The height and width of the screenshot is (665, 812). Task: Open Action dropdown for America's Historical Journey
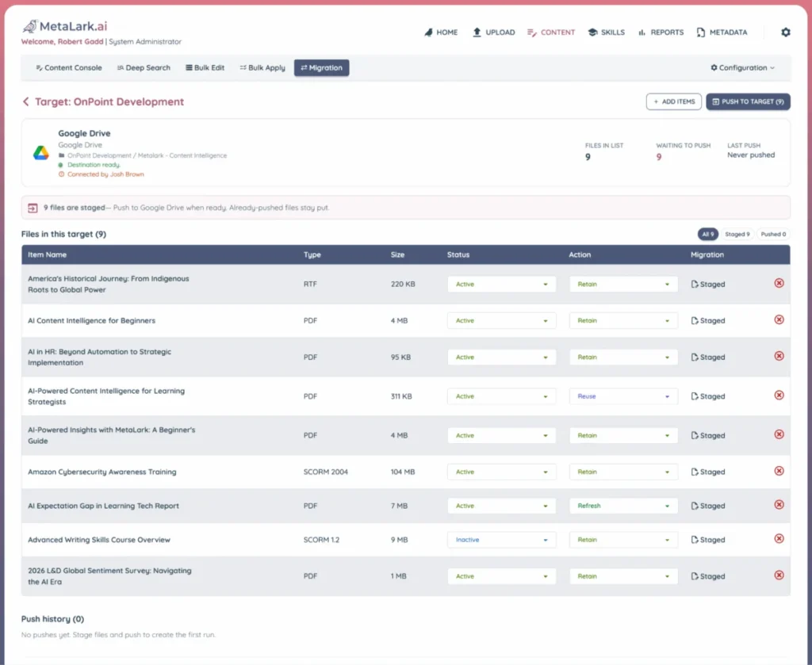623,284
